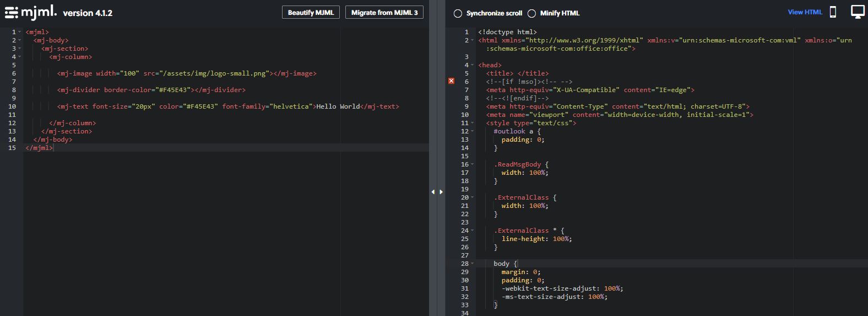Click the Hello World mj-text line
The image size is (868, 316).
(x=228, y=106)
